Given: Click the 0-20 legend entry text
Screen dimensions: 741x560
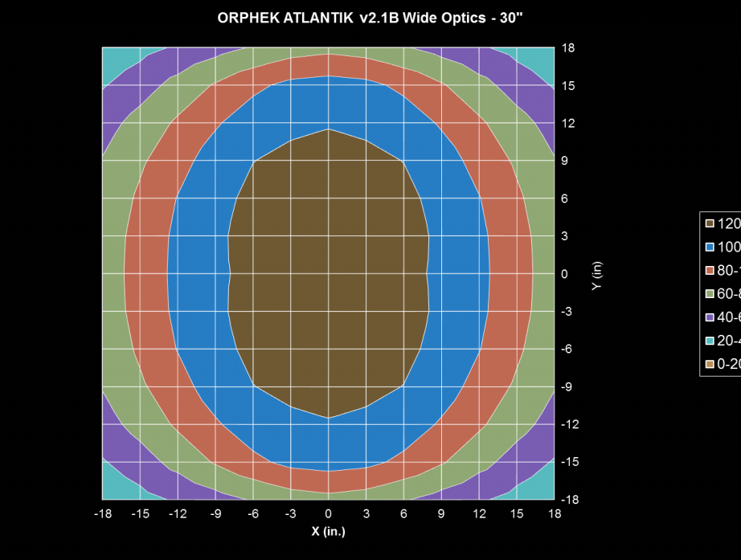Looking at the screenshot, I should [x=728, y=364].
